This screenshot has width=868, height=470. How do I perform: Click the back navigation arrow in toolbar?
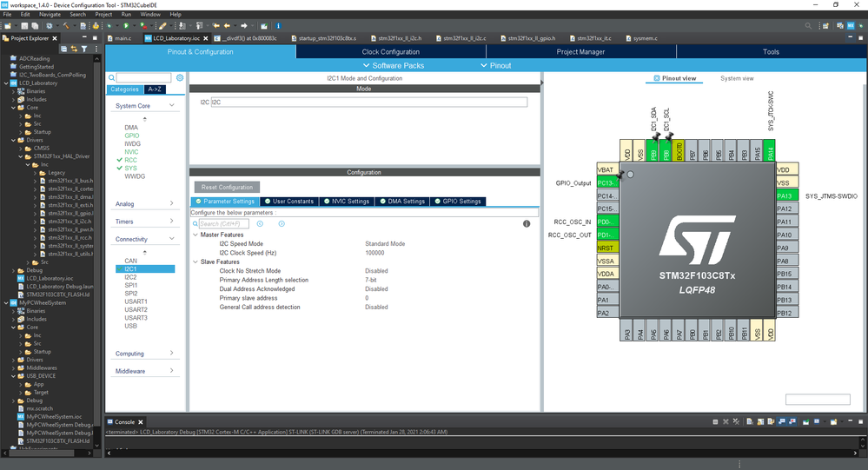pyautogui.click(x=228, y=25)
